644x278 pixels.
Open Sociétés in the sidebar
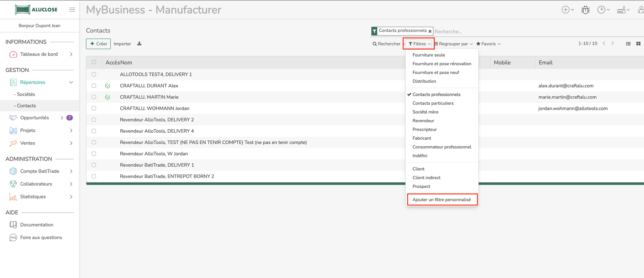[x=26, y=94]
